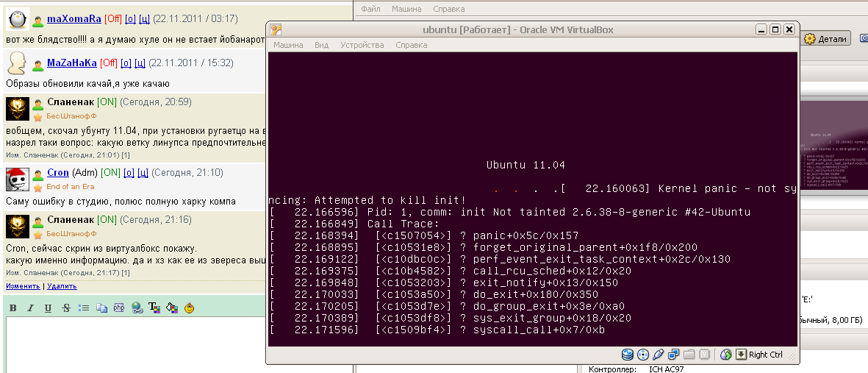The height and width of the screenshot is (373, 868).
Task: Insert hyperlink using globe icon
Action: (x=137, y=308)
